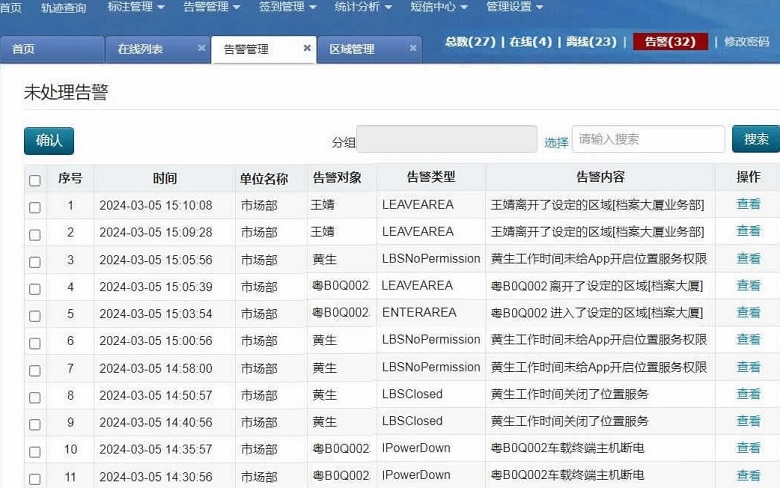Click 查看 for row 11 alarm

coord(748,475)
